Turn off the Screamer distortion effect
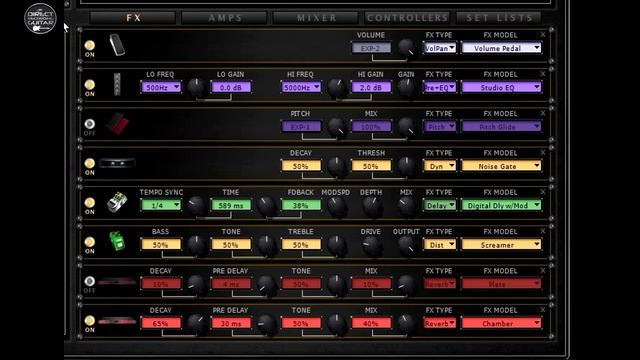 pos(89,242)
